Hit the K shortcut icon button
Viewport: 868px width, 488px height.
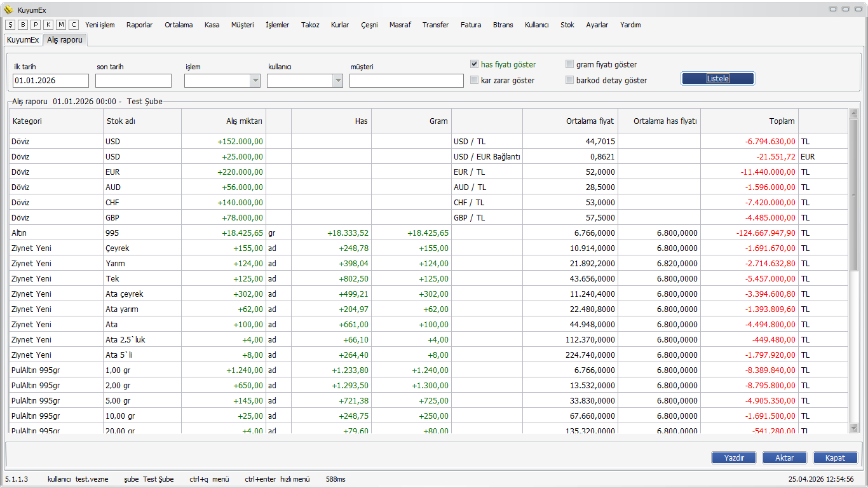48,25
